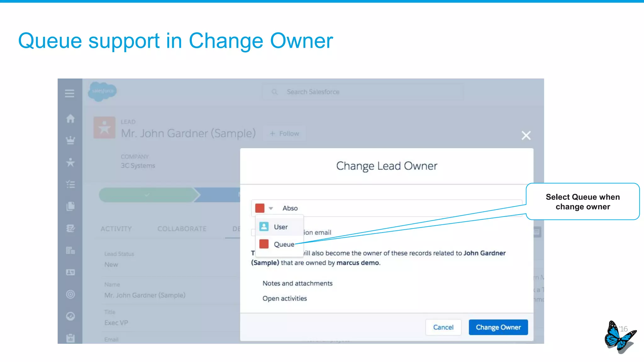Open Contacts card icon in sidebar

[70, 272]
